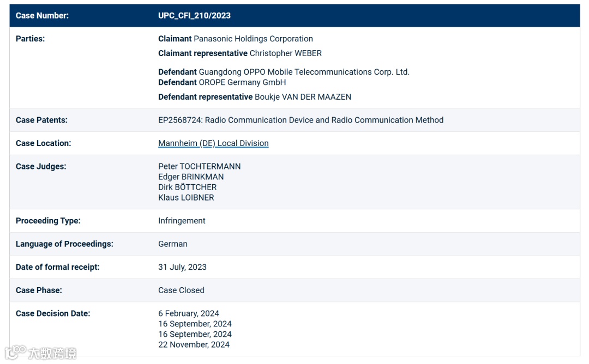Click the Case Patents row label
This screenshot has width=589, height=364.
[41, 120]
